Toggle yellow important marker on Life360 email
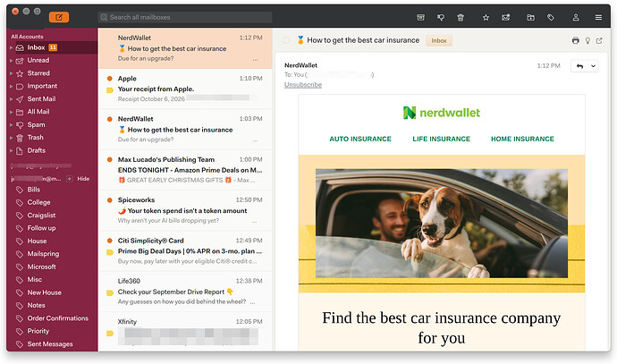Viewport: 617px width, 364px height. click(110, 292)
